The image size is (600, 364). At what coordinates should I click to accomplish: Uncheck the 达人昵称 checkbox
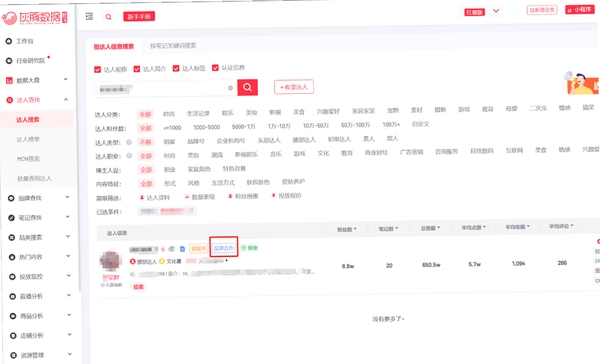coord(97,69)
